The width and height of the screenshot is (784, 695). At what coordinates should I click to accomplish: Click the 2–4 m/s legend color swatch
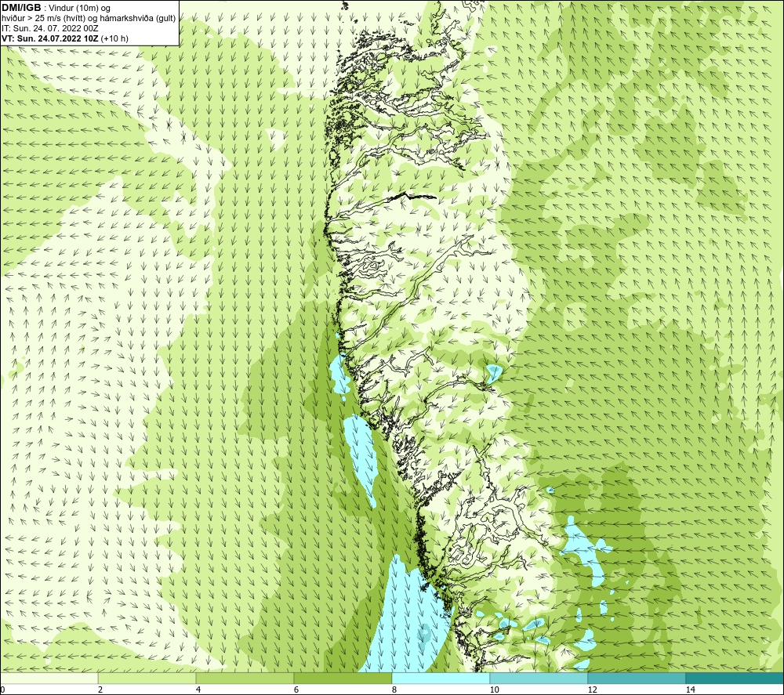point(147,678)
